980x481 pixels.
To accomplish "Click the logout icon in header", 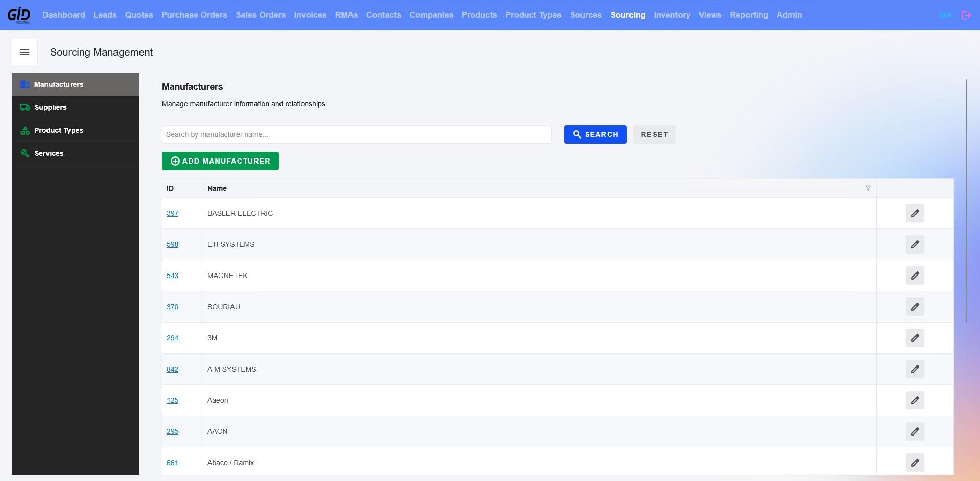I will click(966, 15).
